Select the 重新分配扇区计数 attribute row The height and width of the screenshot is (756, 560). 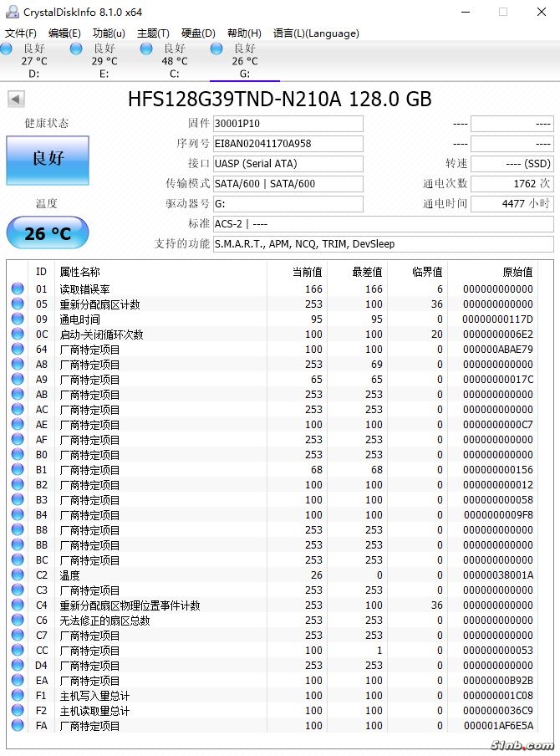pyautogui.click(x=272, y=304)
